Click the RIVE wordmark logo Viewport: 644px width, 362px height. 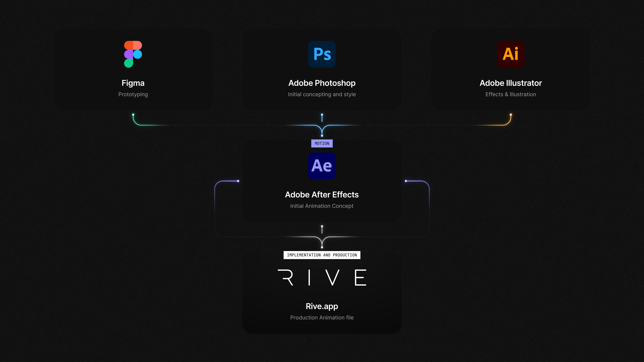322,277
